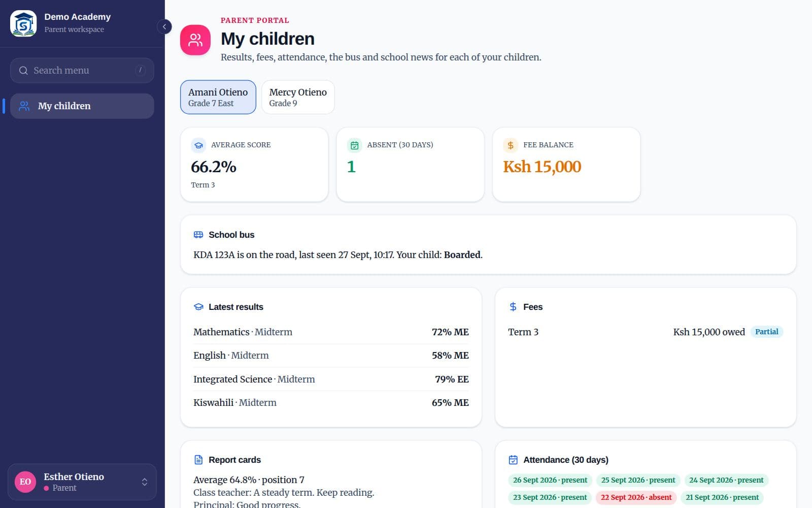Switch to the Mercy Otieno tab
Viewport: 812px width, 508px height.
[x=298, y=97]
